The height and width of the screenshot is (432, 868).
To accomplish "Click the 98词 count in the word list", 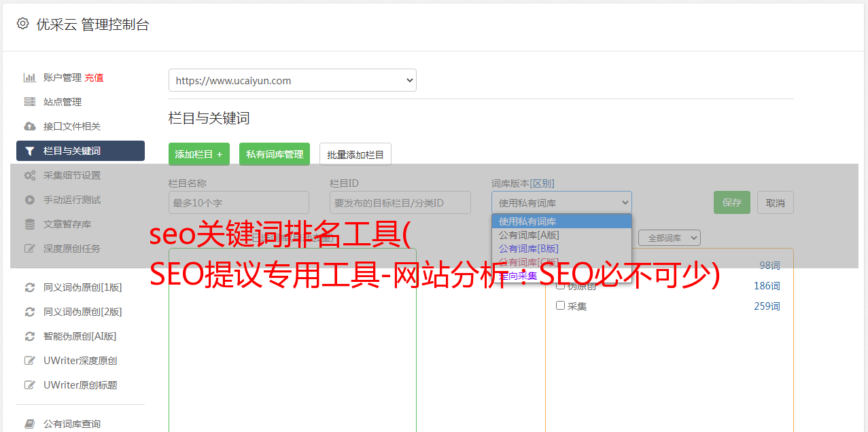I will point(770,266).
